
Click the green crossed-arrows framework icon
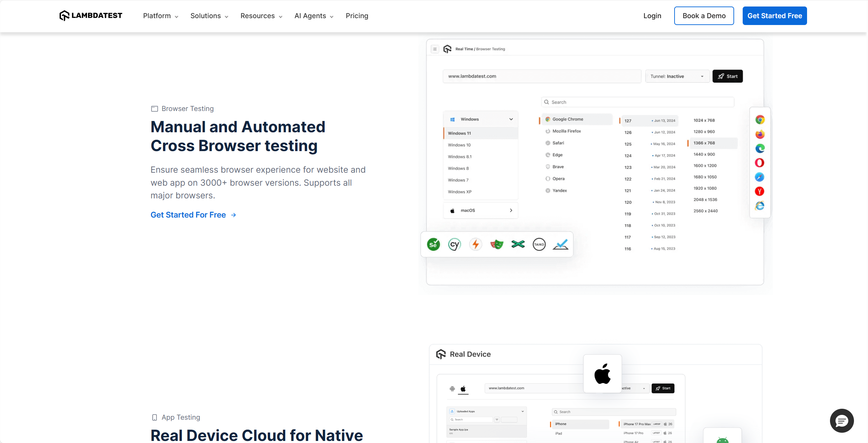(518, 244)
